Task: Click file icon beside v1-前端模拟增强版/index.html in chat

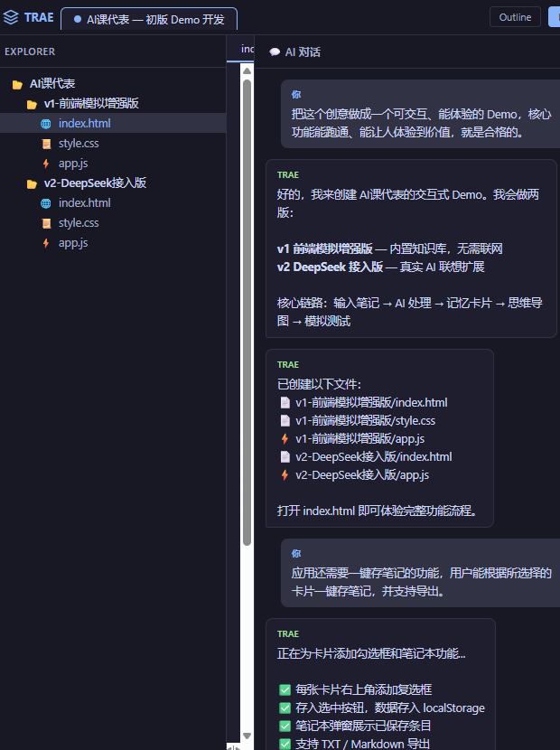Action: tap(285, 403)
